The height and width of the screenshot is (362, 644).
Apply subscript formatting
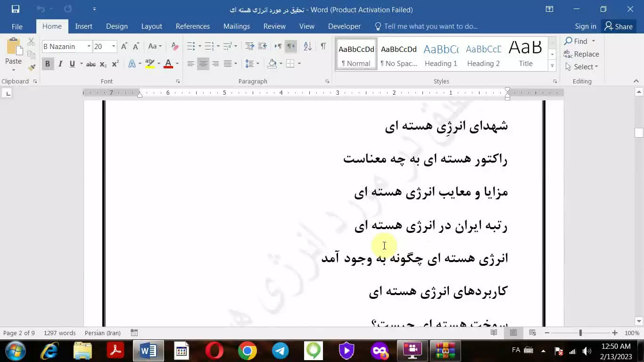(103, 64)
